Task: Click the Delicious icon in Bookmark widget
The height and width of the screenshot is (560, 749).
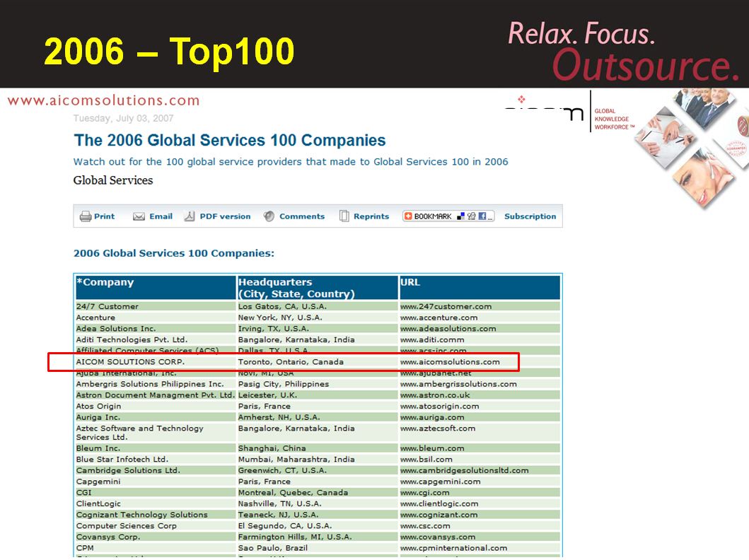Action: coord(460,216)
